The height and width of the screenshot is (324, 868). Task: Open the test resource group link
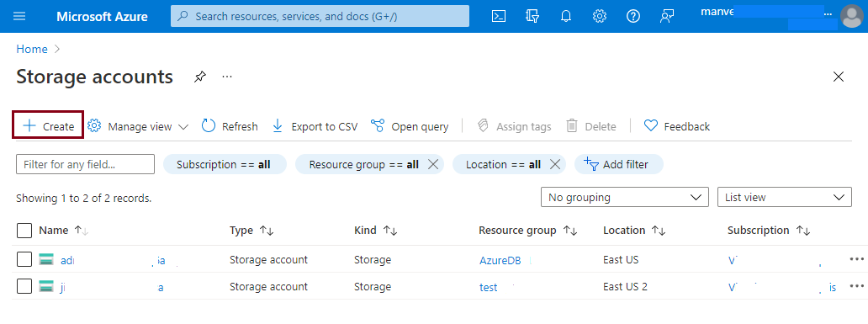pos(488,288)
